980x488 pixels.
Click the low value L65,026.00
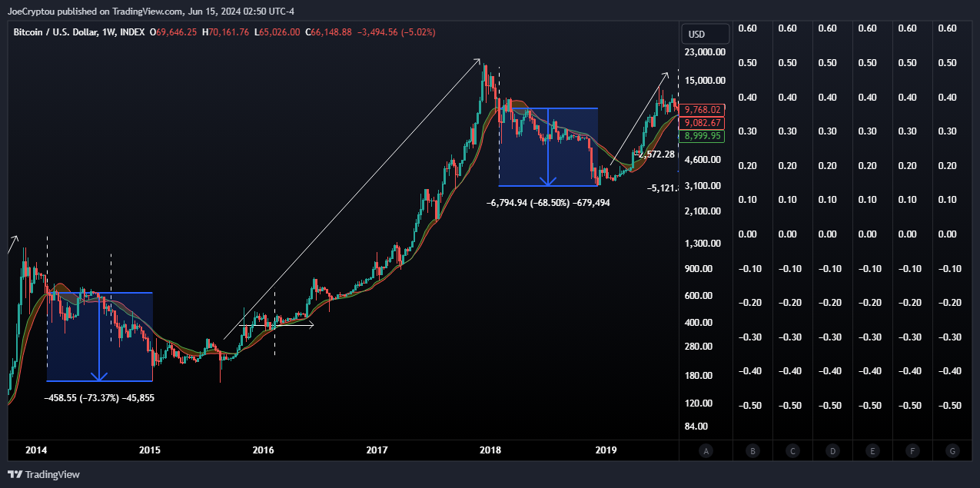pos(277,32)
